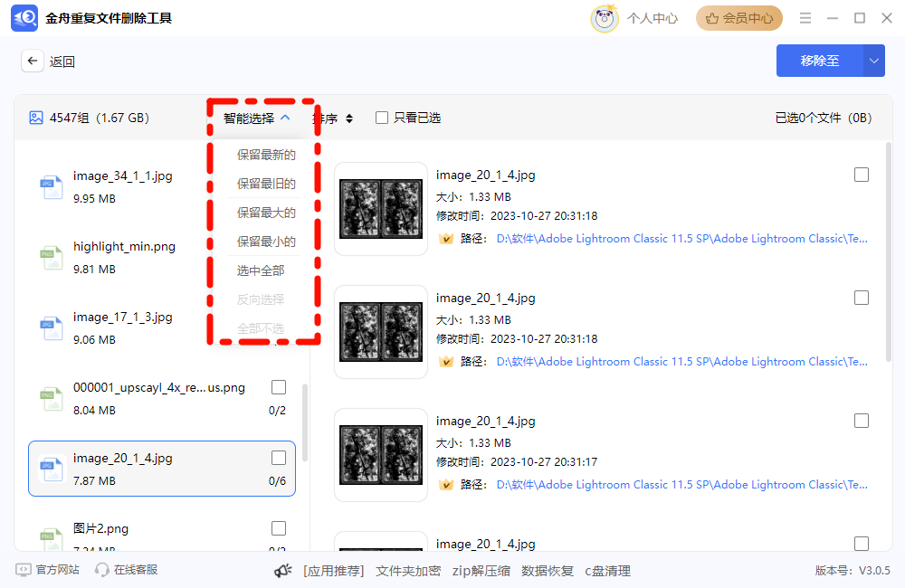Click PNG icon for 000001_upscayl file
Screen dimensions: 905x588
pyautogui.click(x=52, y=399)
